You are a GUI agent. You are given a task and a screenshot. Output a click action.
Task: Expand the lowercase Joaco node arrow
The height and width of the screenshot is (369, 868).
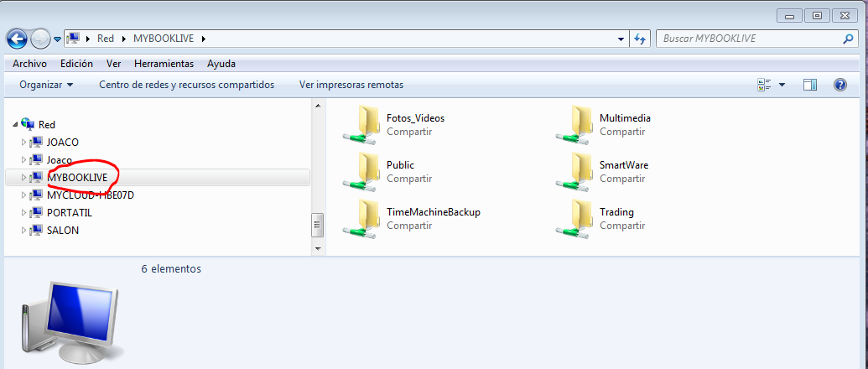tap(23, 159)
